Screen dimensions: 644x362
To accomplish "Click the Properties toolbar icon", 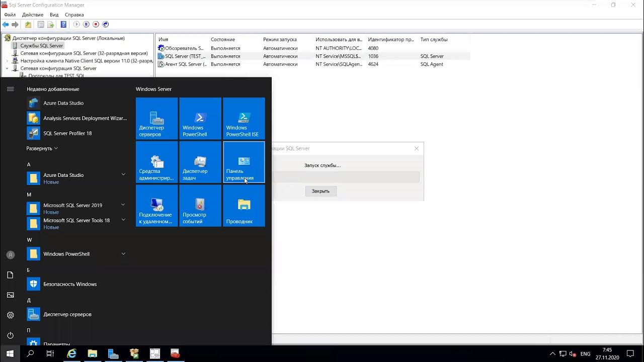I will [41, 24].
